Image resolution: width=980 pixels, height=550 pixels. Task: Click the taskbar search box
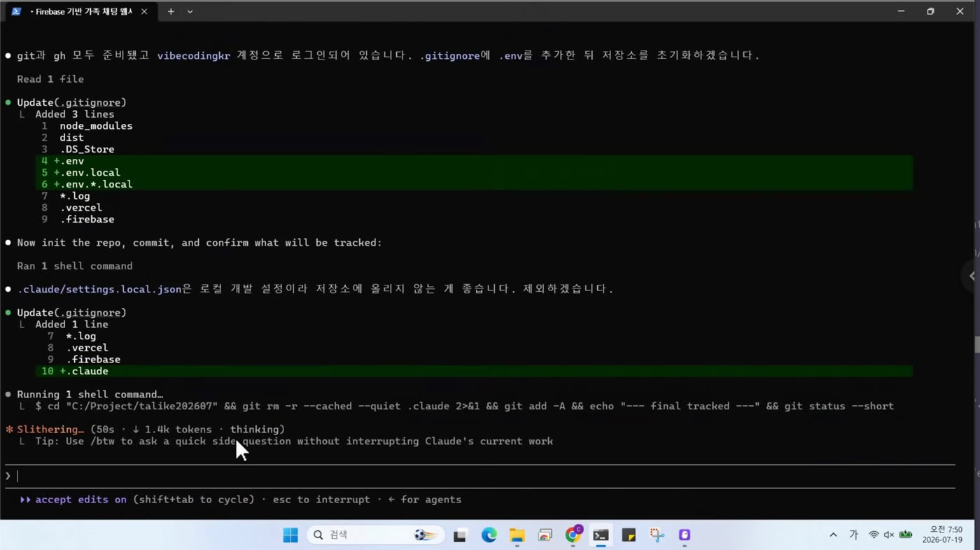(x=377, y=535)
